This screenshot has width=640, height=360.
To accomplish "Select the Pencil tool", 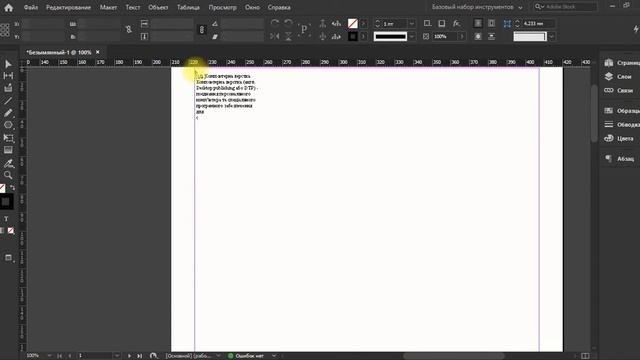I will (x=8, y=113).
